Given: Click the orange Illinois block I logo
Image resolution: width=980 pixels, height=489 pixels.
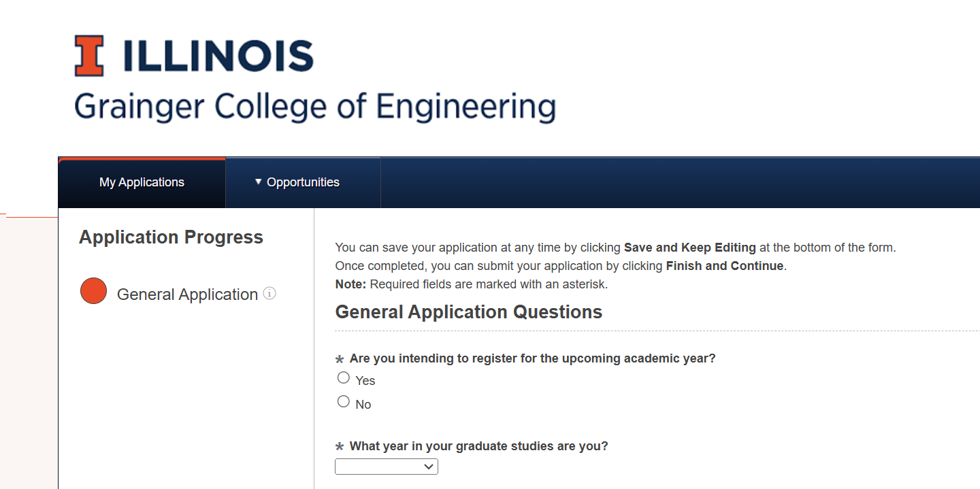Looking at the screenshot, I should coord(89,56).
